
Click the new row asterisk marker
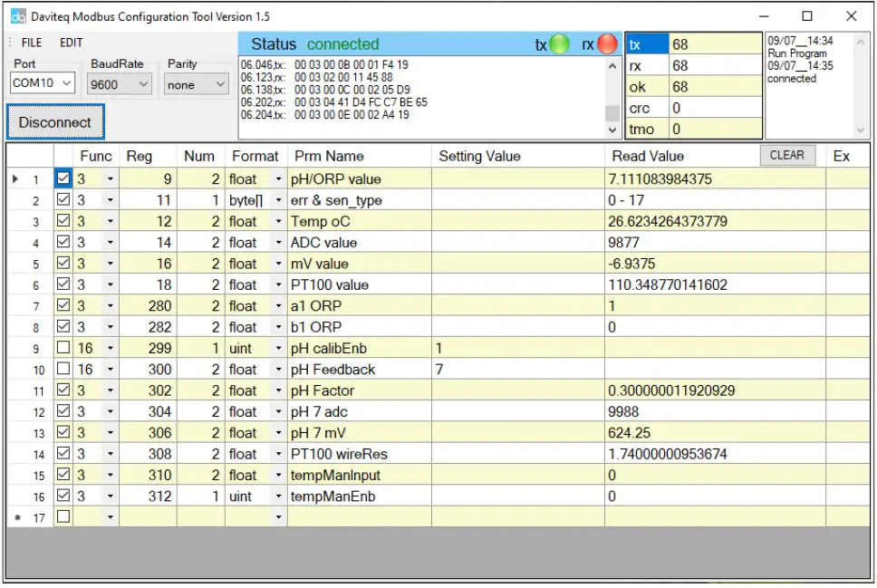pyautogui.click(x=15, y=517)
